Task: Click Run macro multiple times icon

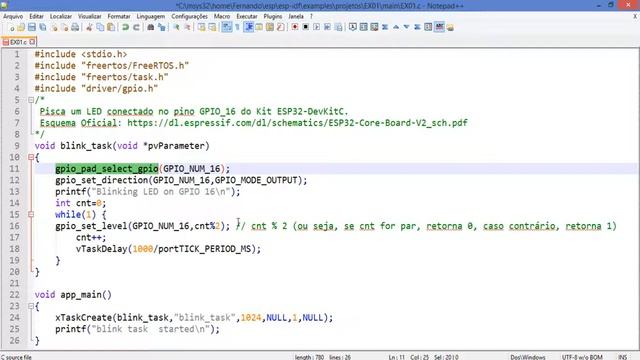Action: pos(327,27)
